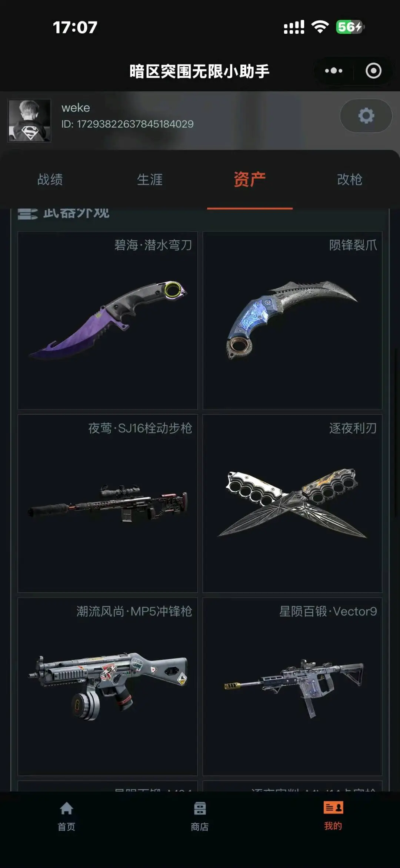Click the 武器外观 section list icon
Viewport: 400px width, 868px height.
point(28,214)
